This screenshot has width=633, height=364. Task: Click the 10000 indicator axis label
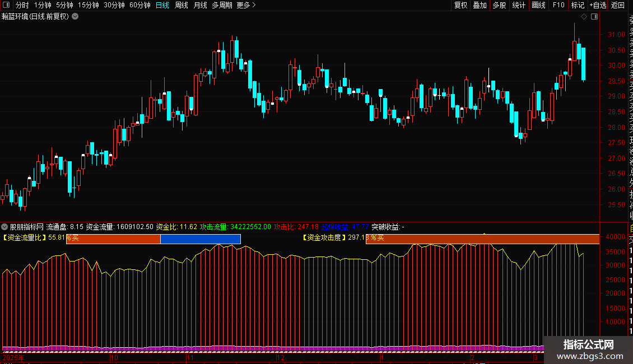click(x=615, y=321)
